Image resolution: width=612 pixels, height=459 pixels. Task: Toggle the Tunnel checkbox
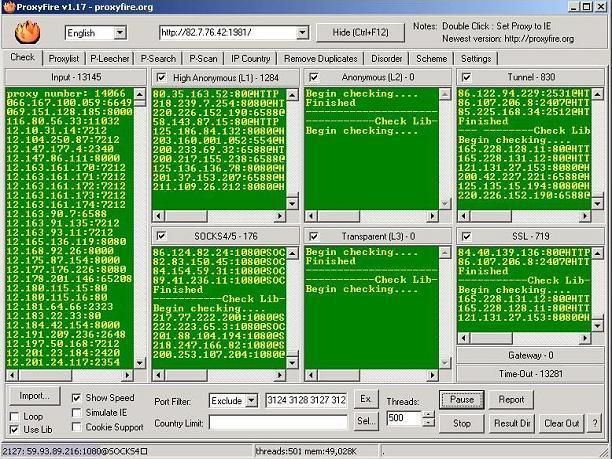click(x=466, y=77)
